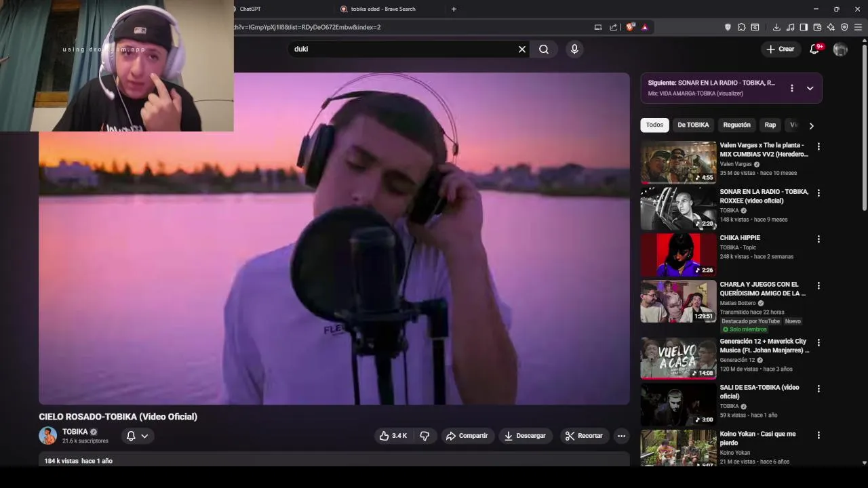Click the share page icon in address bar
868x488 pixels.
[613, 27]
